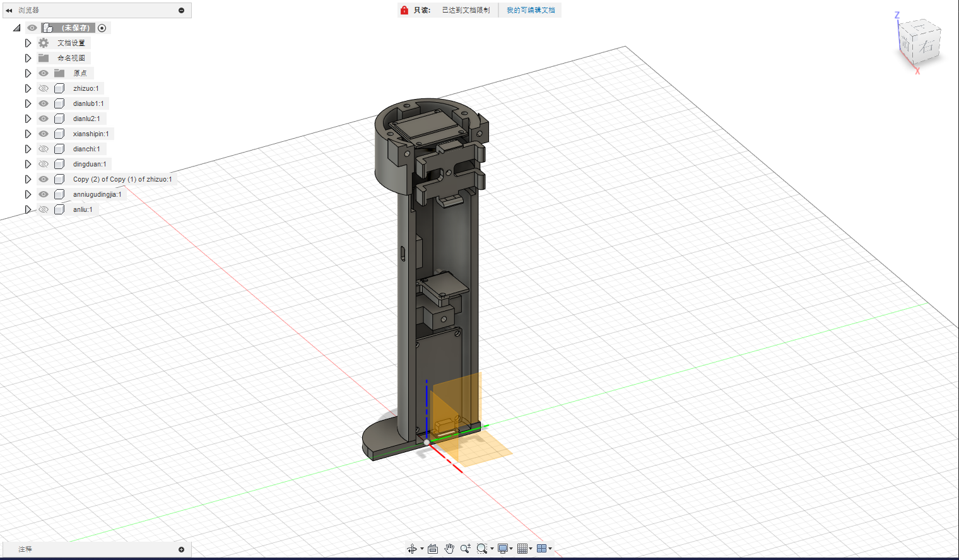The image size is (959, 560).
Task: Click the red read-only lock icon
Action: 404,10
